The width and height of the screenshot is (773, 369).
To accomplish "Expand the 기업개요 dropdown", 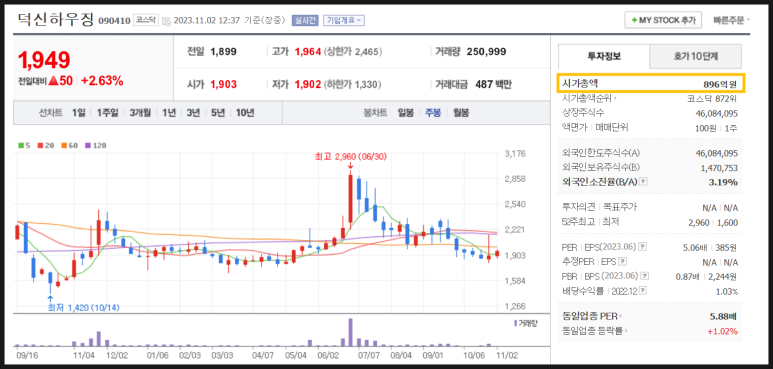I will pos(344,20).
